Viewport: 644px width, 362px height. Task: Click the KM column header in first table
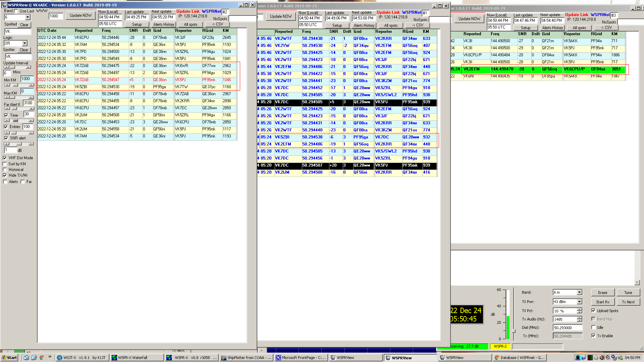[x=226, y=31]
